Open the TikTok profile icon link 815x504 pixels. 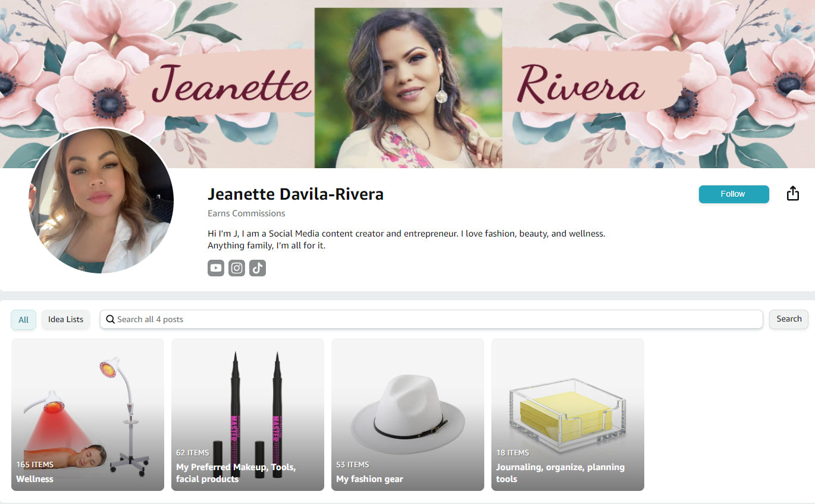pyautogui.click(x=258, y=268)
